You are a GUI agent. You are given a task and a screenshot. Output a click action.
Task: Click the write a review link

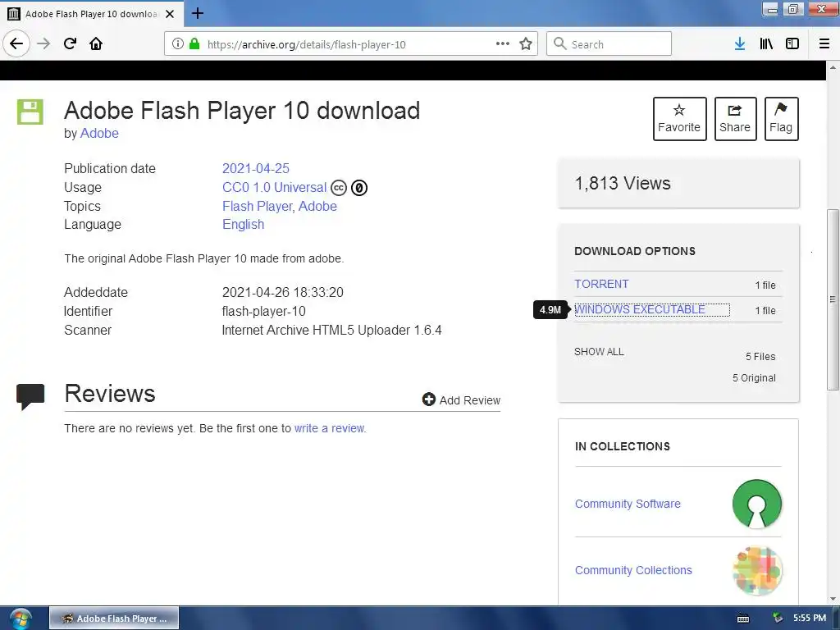[x=330, y=428]
